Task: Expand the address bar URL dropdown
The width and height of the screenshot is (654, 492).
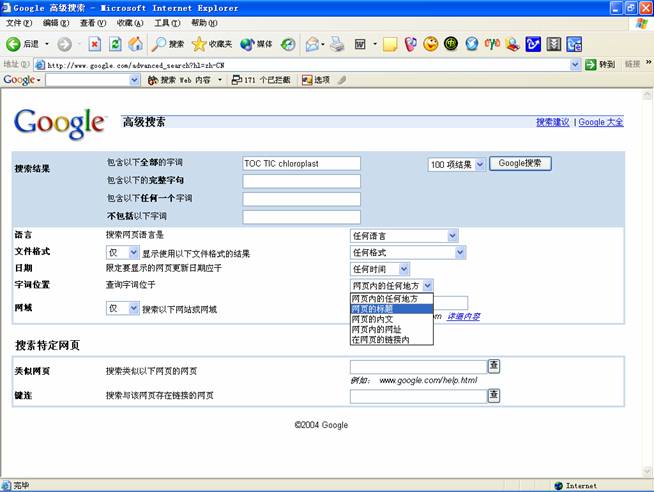Action: tap(575, 65)
